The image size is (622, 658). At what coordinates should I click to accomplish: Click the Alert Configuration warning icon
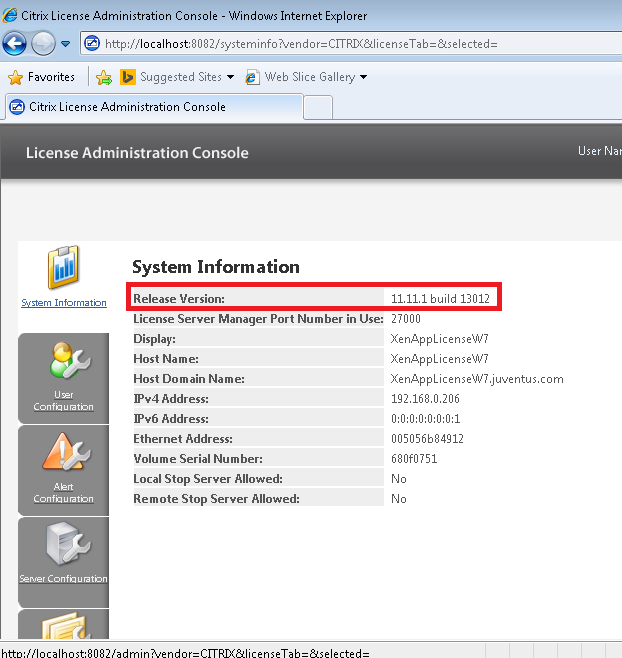tap(66, 451)
